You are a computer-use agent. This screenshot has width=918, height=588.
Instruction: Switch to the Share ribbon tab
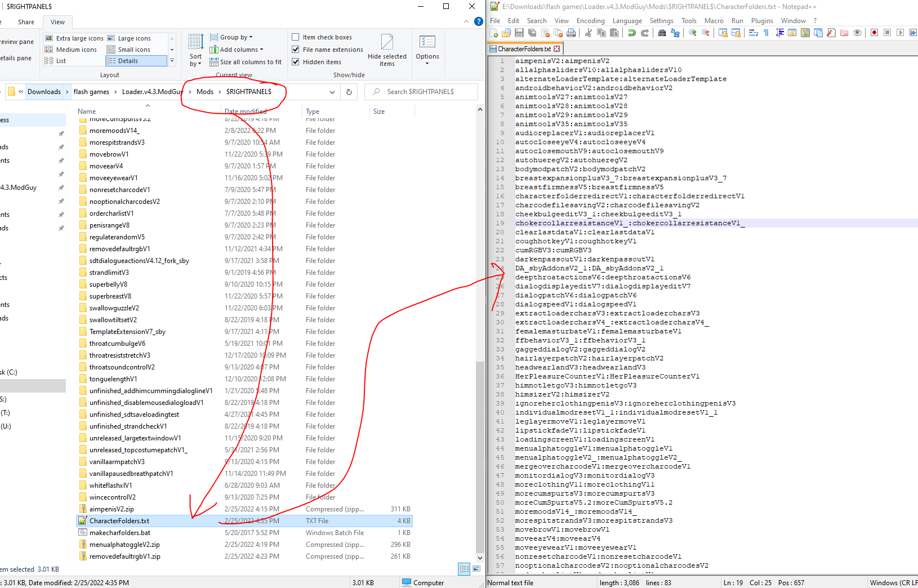click(x=26, y=22)
